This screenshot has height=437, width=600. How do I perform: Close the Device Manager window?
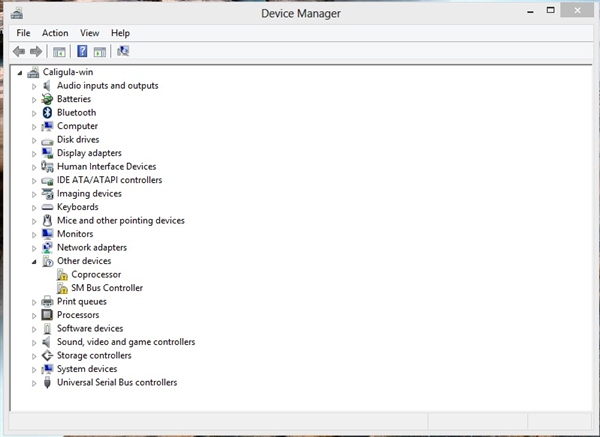click(x=577, y=10)
